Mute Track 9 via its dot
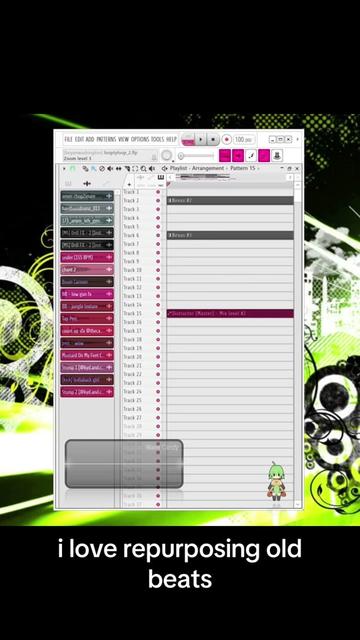This screenshot has height=640, width=360. (x=158, y=261)
